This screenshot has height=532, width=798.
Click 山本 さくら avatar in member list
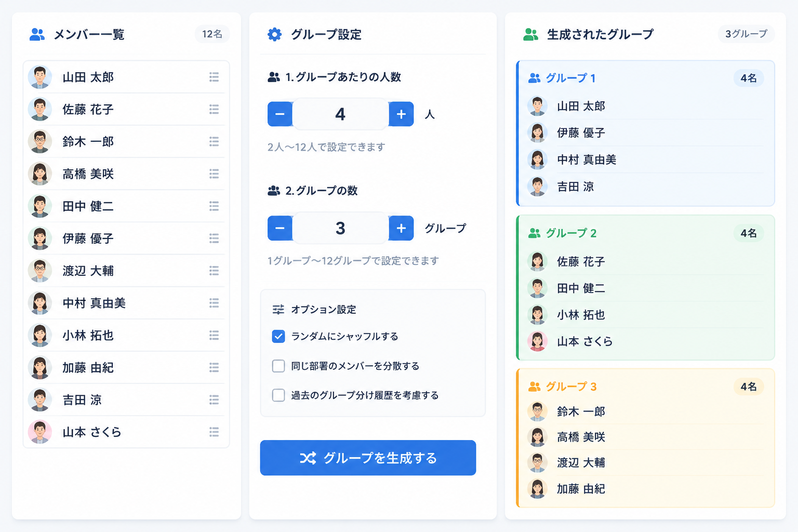pos(40,432)
